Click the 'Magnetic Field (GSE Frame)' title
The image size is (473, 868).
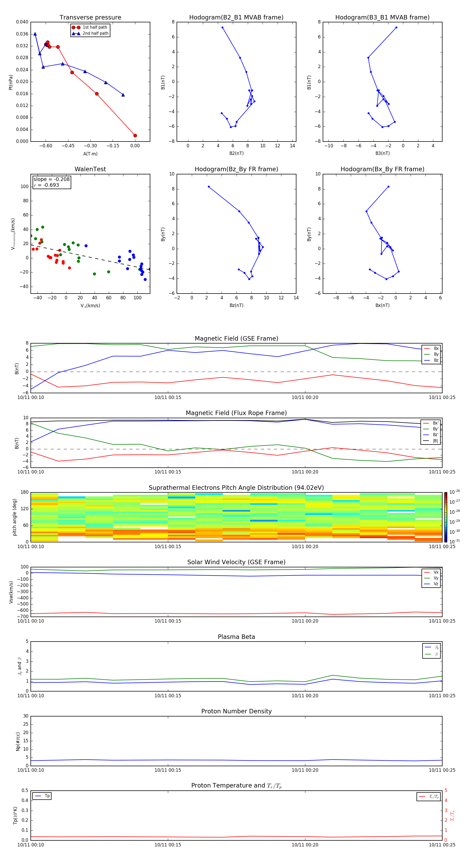(x=236, y=339)
